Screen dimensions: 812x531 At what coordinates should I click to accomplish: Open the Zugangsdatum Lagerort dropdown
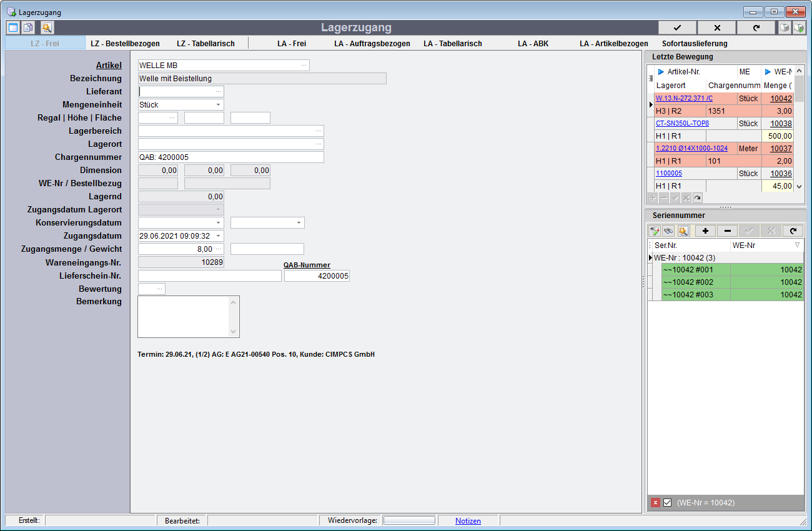(219, 210)
